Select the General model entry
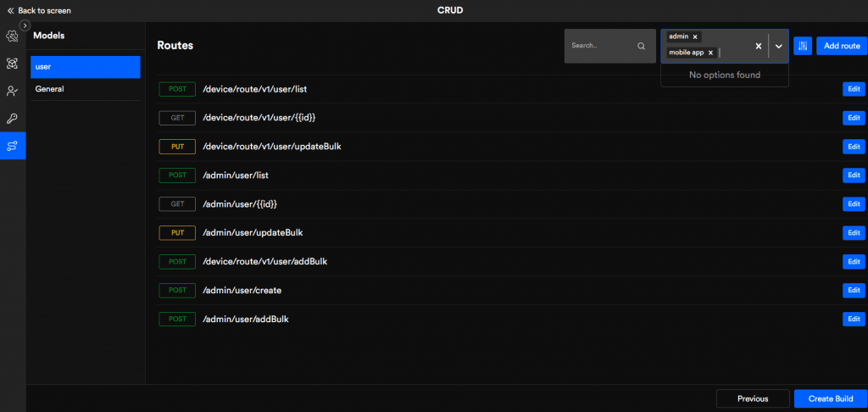 (85, 89)
